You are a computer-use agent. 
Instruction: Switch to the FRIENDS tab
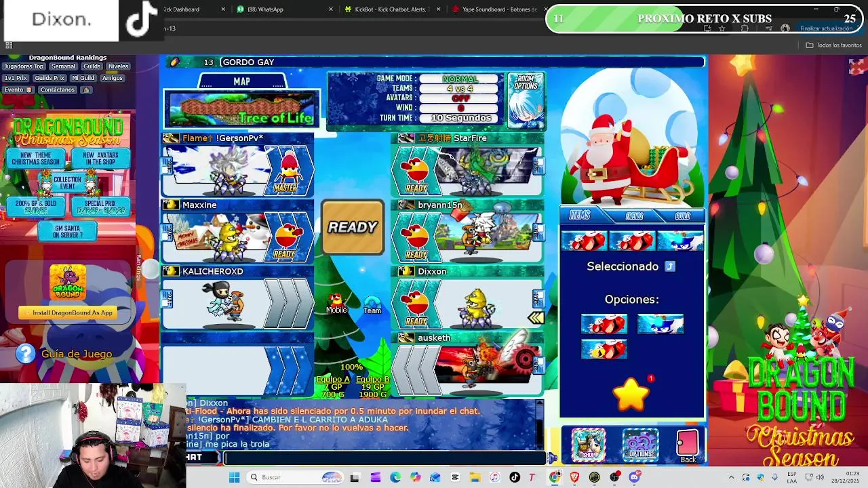[634, 216]
